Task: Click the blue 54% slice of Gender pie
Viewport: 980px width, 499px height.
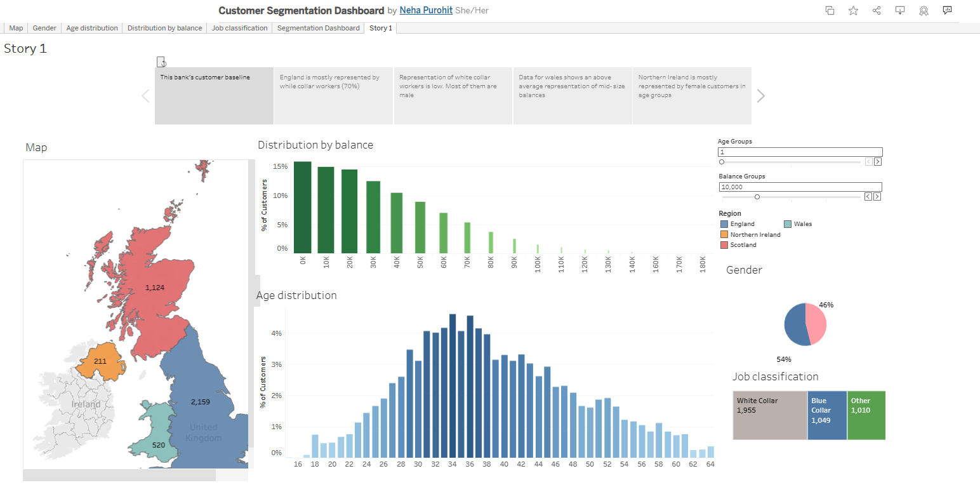Action: tap(795, 326)
